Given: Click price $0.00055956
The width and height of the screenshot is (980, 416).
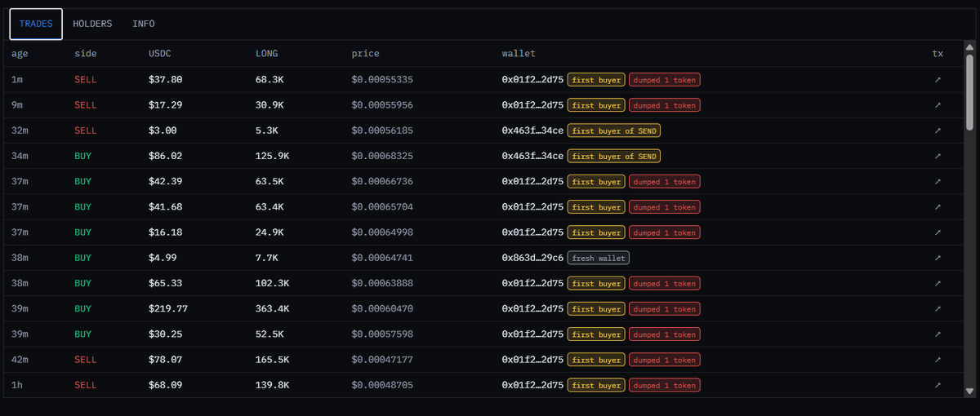Looking at the screenshot, I should click(383, 105).
